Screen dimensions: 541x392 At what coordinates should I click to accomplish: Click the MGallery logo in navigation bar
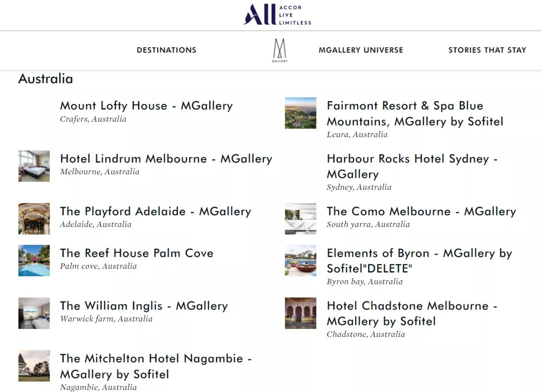(x=280, y=51)
